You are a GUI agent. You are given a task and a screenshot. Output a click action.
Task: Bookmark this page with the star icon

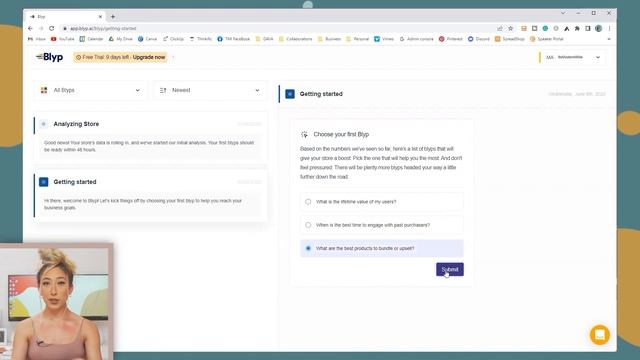(511, 29)
